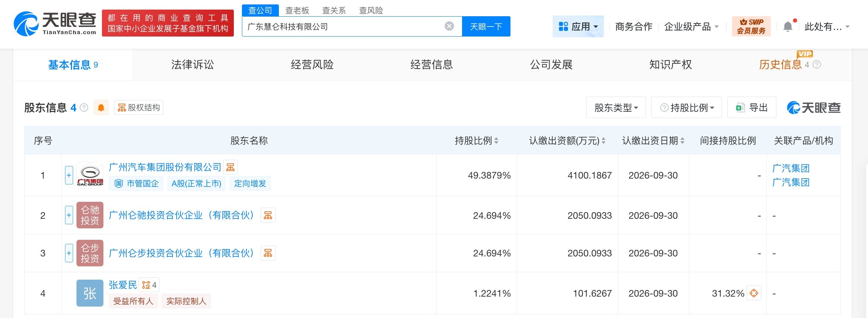Open the 持股比例 filter dropdown
868x318 pixels.
(686, 108)
